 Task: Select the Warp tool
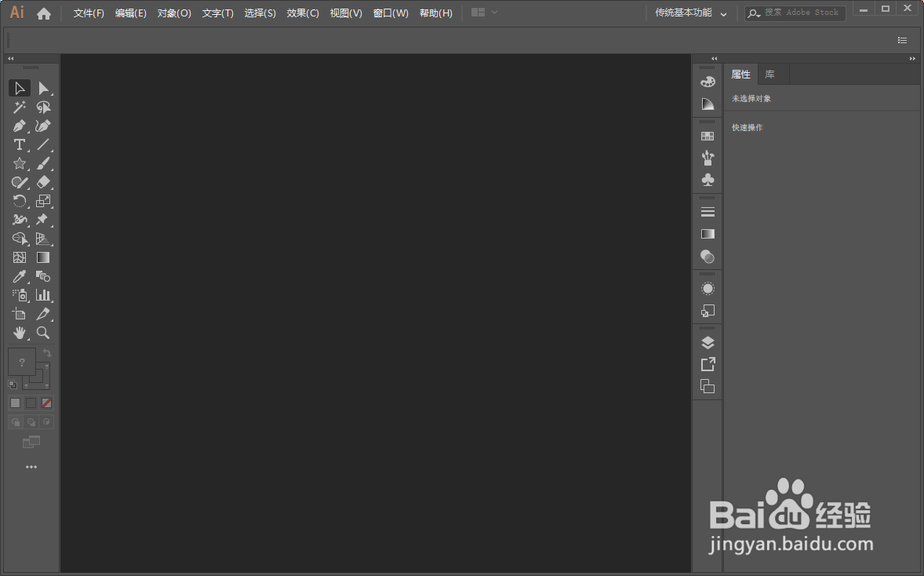[x=20, y=220]
